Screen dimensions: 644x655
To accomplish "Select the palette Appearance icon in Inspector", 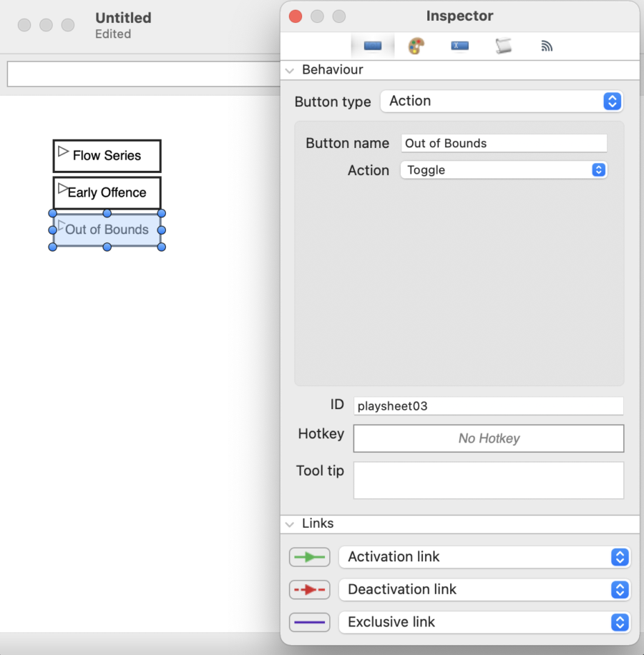I will point(416,45).
